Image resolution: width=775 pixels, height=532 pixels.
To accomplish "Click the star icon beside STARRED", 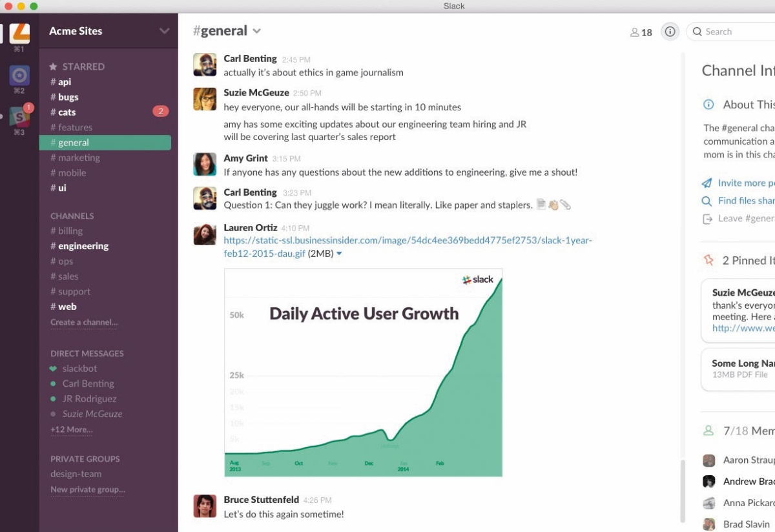I will 53,66.
